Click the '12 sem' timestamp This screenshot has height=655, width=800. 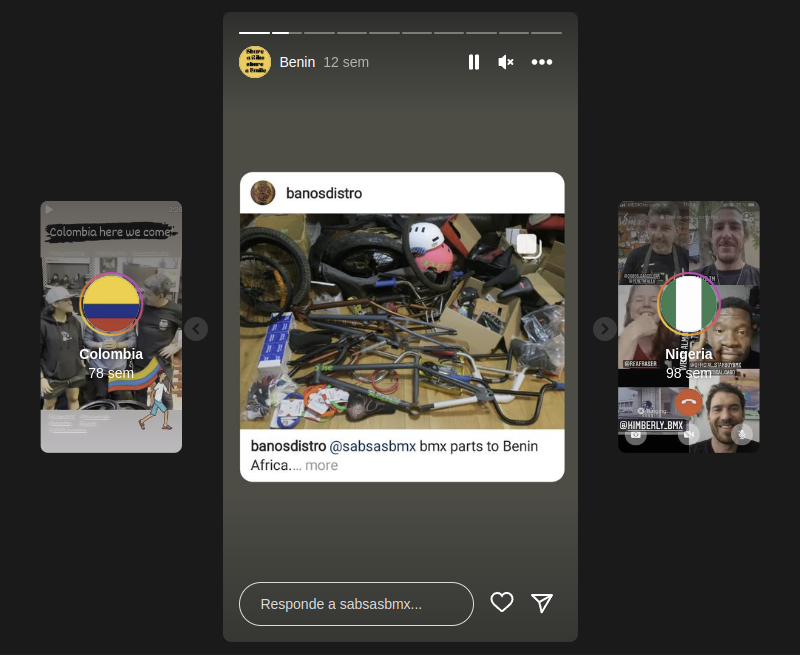346,62
